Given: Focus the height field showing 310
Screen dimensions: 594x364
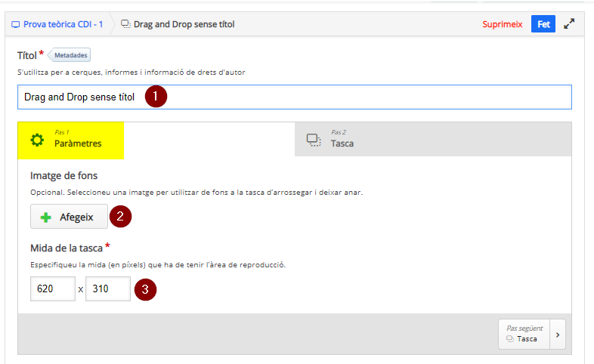Looking at the screenshot, I should 108,288.
